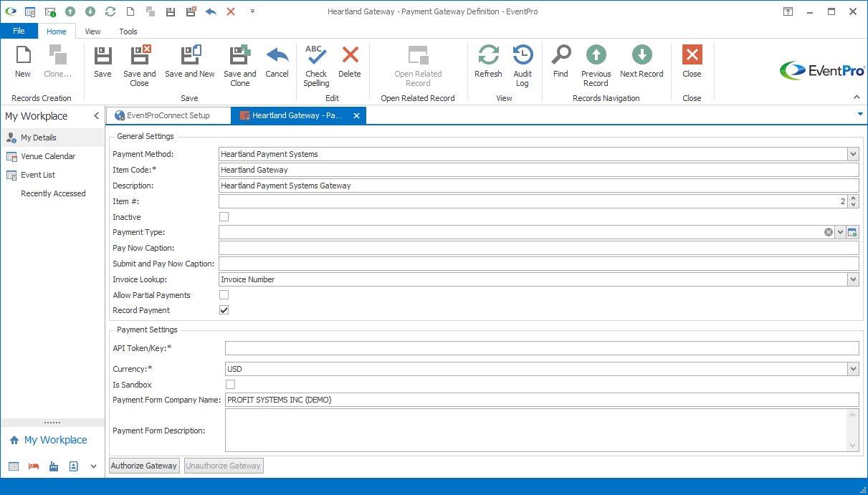
Task: Collapse the My Workplace navigation pane
Action: (x=96, y=116)
